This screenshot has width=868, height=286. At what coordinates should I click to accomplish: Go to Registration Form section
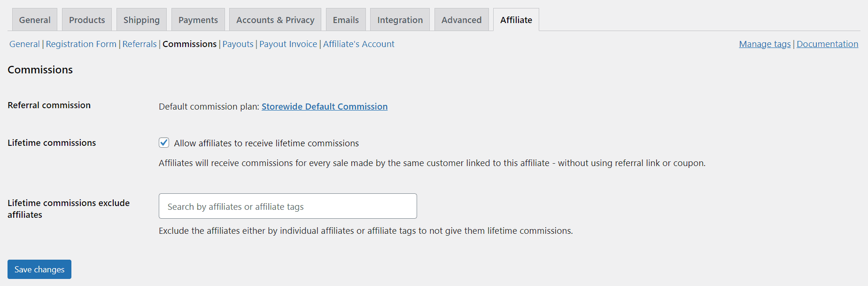click(x=81, y=44)
